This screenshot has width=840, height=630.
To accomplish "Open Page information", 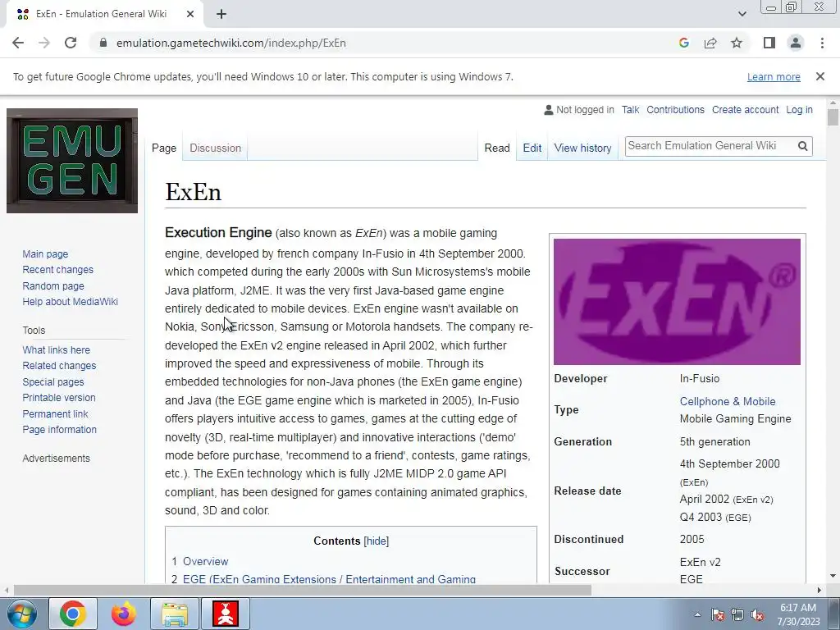I will point(59,430).
